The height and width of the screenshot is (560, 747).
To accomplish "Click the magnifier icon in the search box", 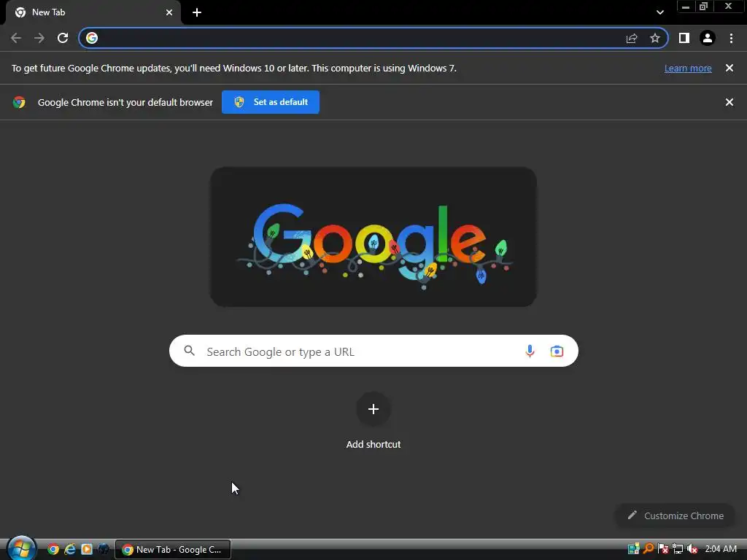I will point(189,351).
